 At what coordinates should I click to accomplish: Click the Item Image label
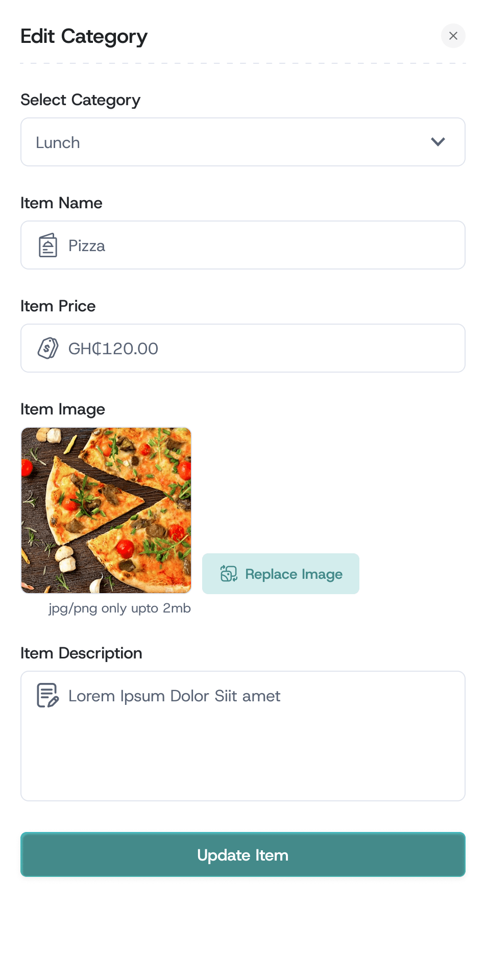pyautogui.click(x=63, y=409)
